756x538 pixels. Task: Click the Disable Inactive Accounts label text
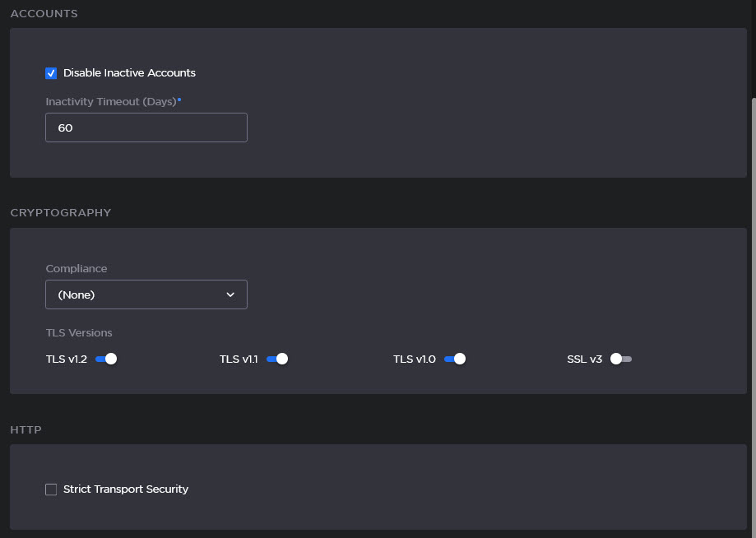[129, 73]
